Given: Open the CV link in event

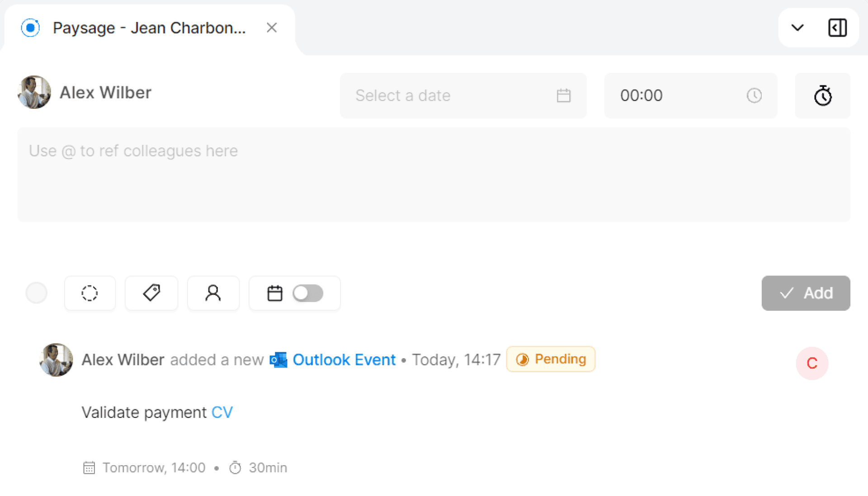Looking at the screenshot, I should (222, 412).
